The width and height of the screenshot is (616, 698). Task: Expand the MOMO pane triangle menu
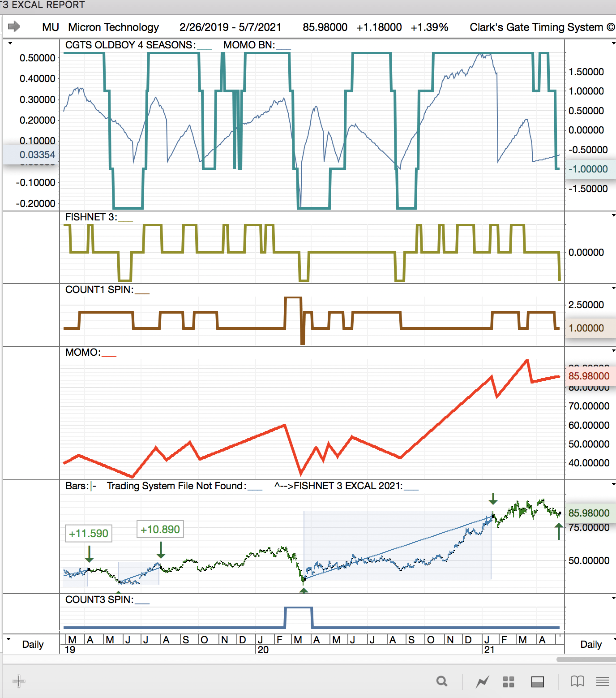613,351
